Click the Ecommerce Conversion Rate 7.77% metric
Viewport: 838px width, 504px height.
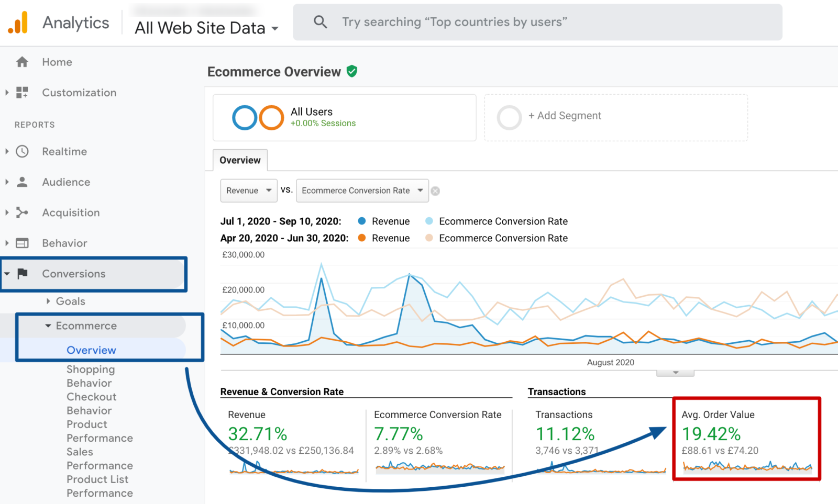coord(399,434)
